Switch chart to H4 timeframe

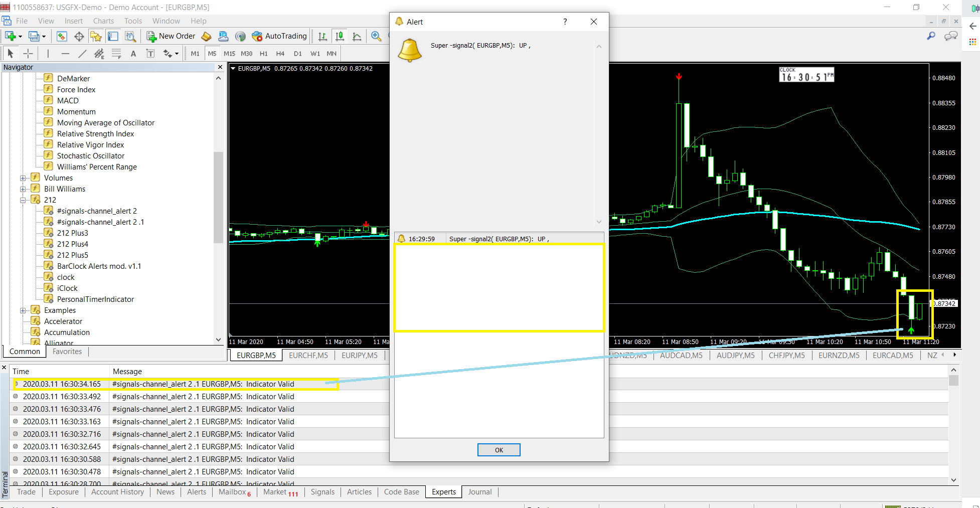(280, 54)
